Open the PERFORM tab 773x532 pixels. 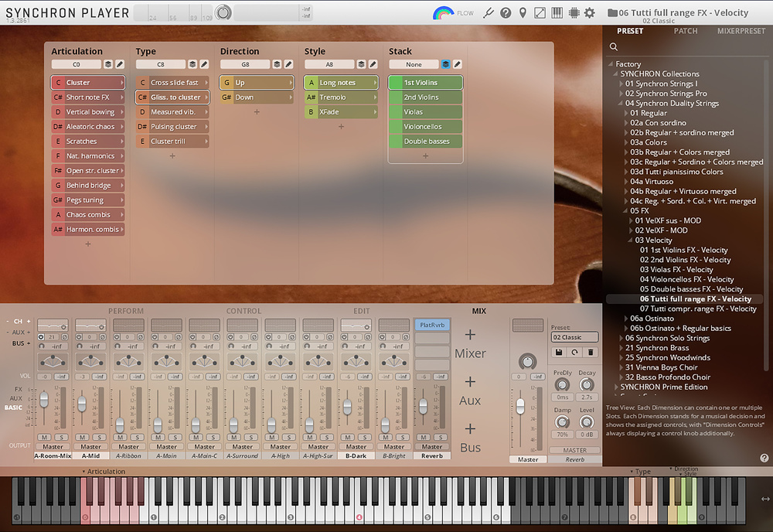click(x=126, y=311)
